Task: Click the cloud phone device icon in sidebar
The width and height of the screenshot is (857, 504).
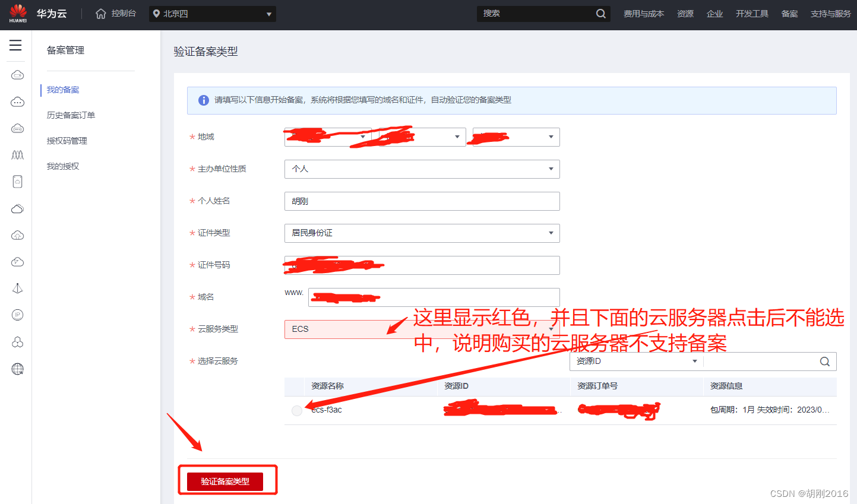Action: pos(18,182)
